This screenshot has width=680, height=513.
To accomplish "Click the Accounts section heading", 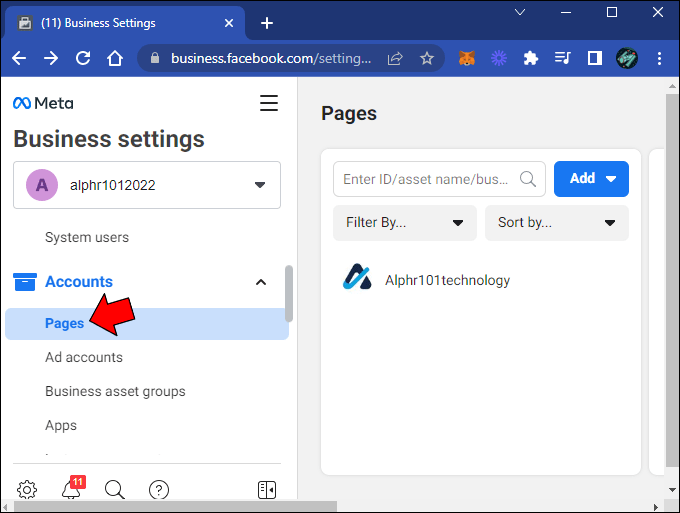I will click(79, 282).
